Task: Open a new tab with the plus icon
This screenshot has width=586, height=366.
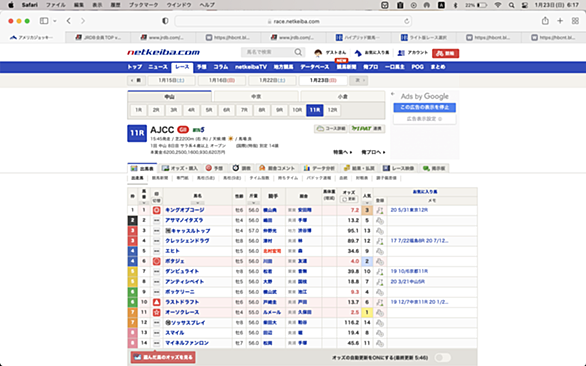Action: coord(560,21)
